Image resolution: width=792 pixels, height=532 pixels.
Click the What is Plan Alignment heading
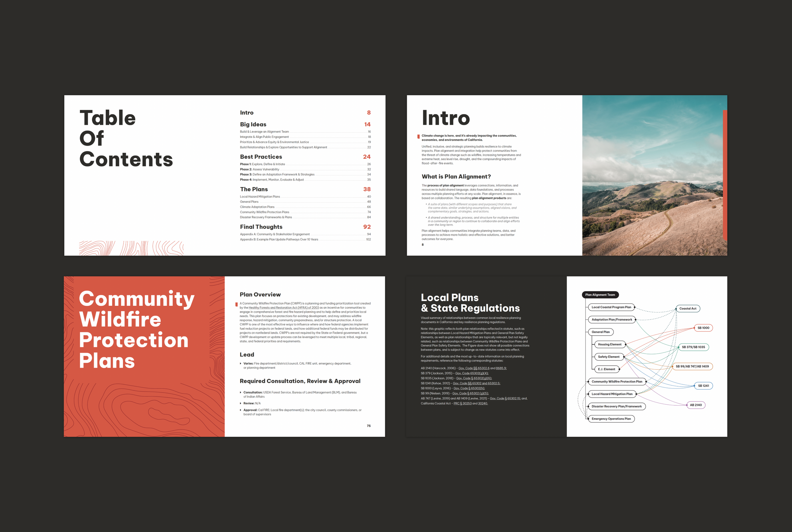(x=456, y=177)
